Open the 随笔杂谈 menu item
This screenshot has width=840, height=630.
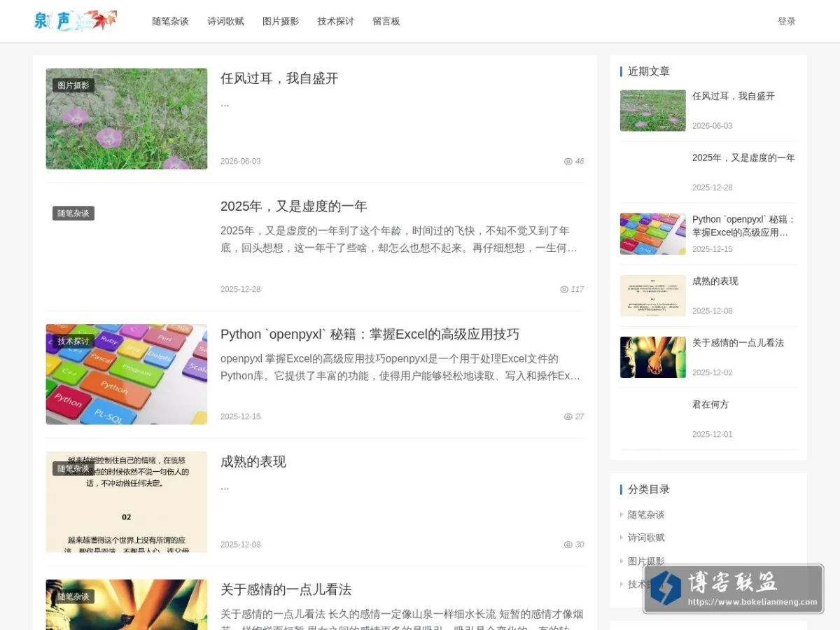[x=170, y=21]
